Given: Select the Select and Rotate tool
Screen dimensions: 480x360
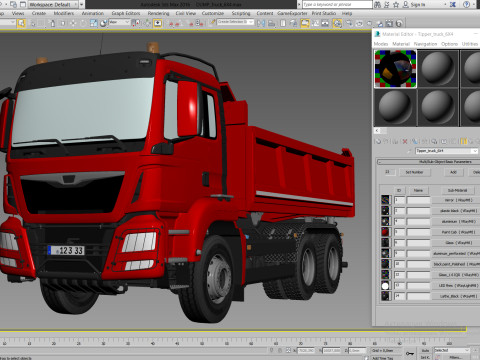Looking at the screenshot, I should 83,23.
